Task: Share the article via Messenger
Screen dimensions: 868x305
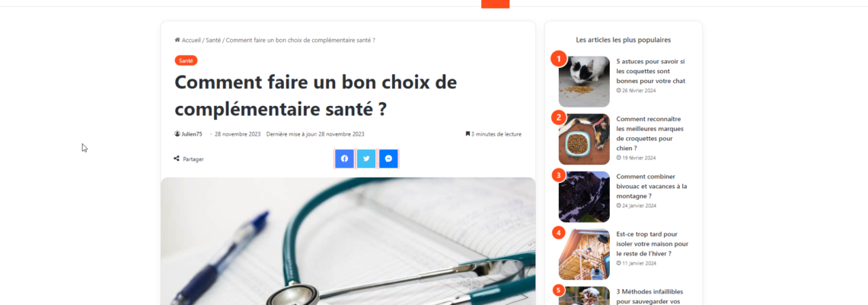Action: coord(388,159)
